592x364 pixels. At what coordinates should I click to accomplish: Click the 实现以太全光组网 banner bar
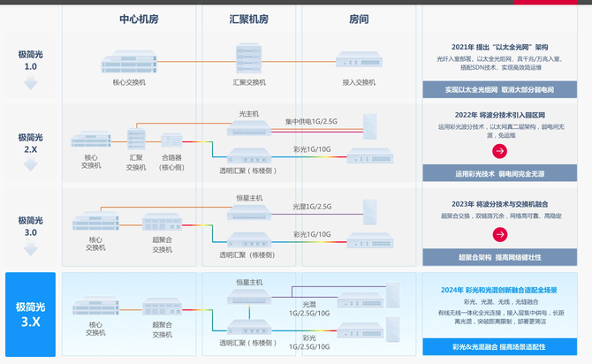499,89
